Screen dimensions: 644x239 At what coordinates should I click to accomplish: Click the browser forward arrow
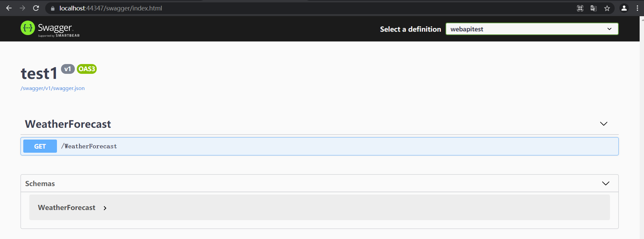point(23,8)
